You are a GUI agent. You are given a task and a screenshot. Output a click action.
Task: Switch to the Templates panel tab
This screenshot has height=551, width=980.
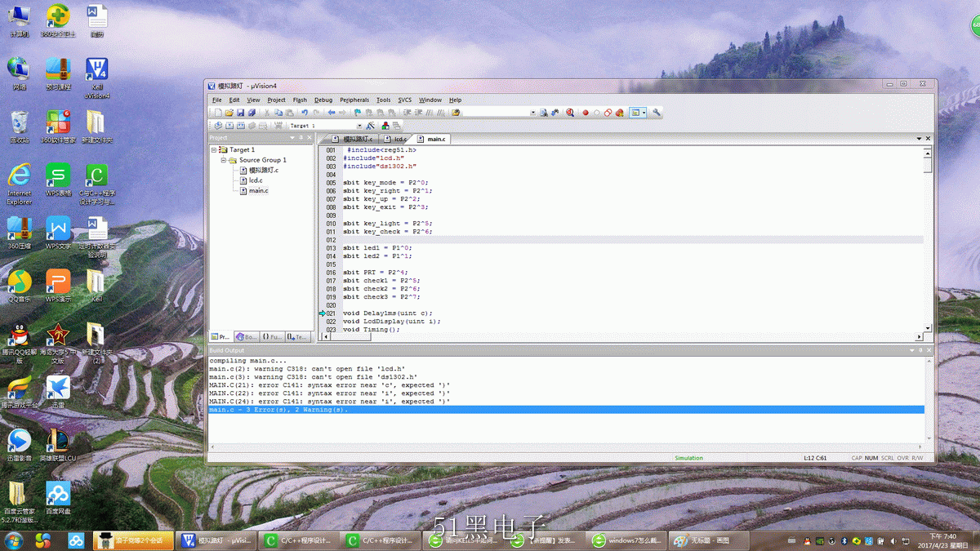(297, 336)
